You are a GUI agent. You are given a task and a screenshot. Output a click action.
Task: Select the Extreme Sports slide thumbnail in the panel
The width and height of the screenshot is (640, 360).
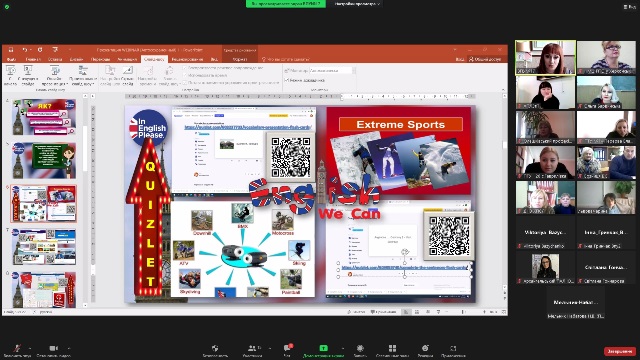click(x=44, y=203)
